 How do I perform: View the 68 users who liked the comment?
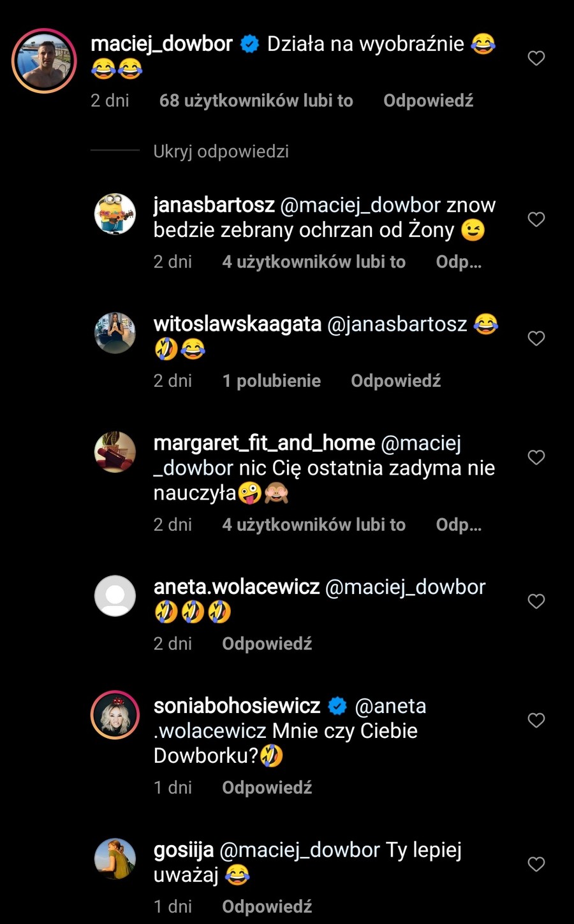click(256, 101)
